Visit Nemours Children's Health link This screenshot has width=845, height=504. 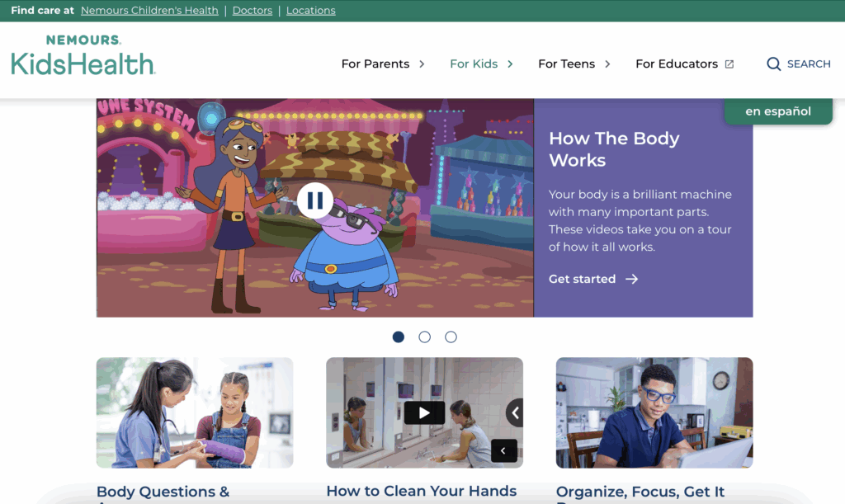pyautogui.click(x=149, y=11)
